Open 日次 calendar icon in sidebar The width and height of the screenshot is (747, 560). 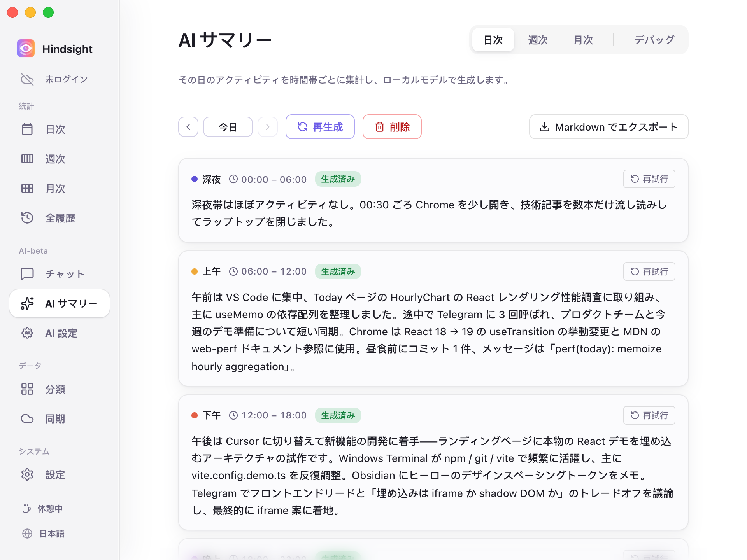pos(27,129)
